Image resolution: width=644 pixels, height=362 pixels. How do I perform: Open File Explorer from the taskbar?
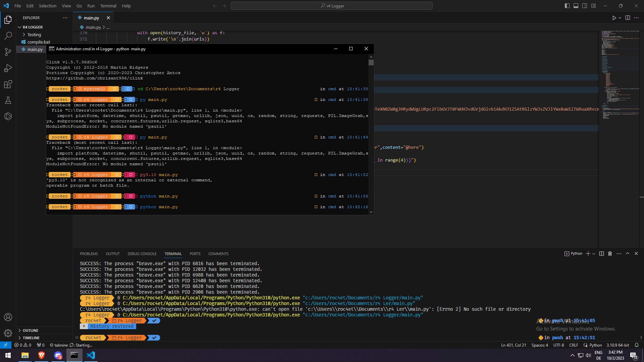pyautogui.click(x=25, y=355)
